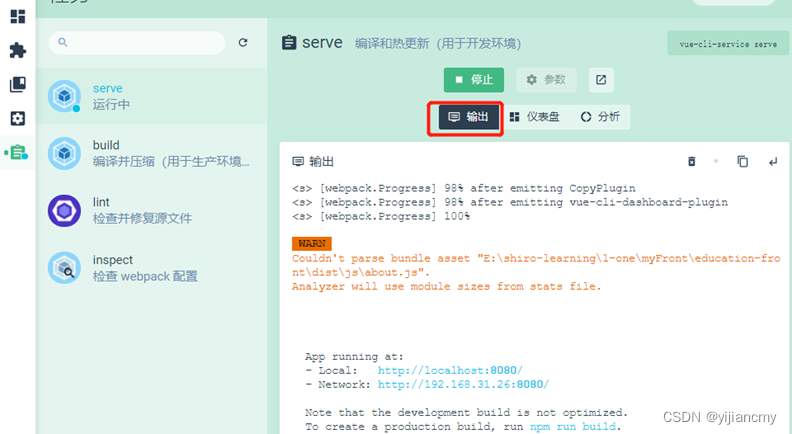This screenshot has height=434, width=792.
Task: Open the http://localhost:8080/ link
Action: (450, 370)
